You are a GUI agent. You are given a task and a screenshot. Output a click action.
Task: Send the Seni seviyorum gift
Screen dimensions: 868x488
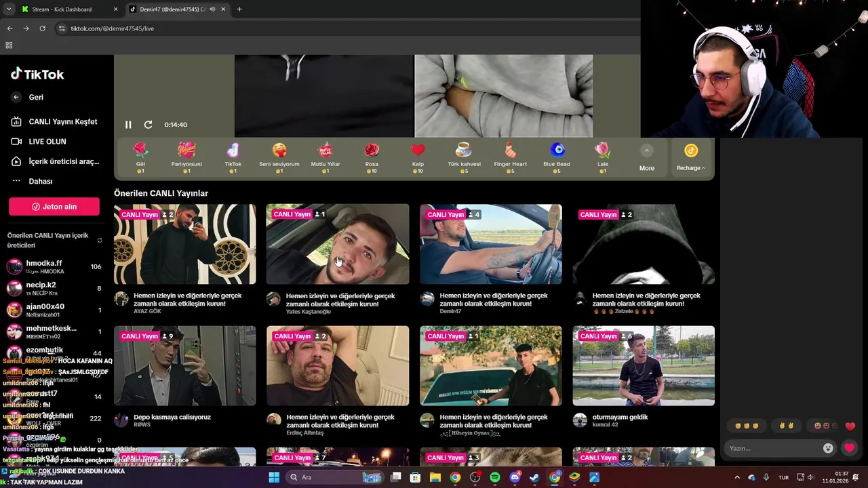279,158
